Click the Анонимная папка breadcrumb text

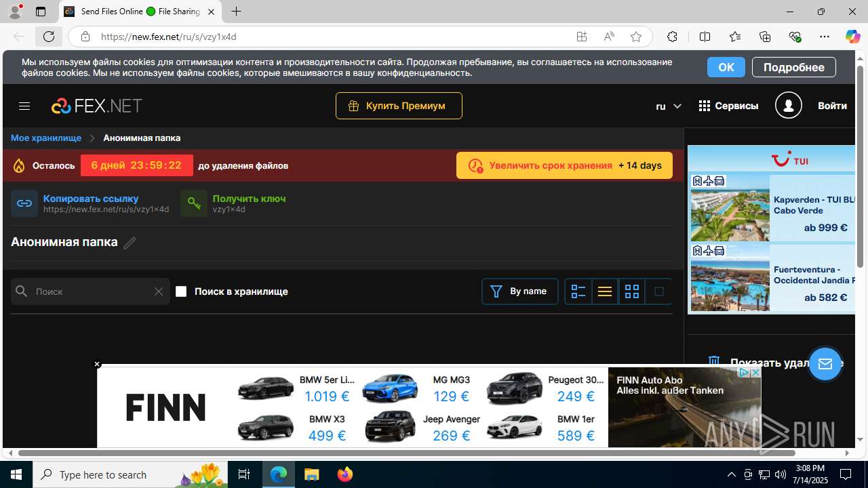coord(142,138)
